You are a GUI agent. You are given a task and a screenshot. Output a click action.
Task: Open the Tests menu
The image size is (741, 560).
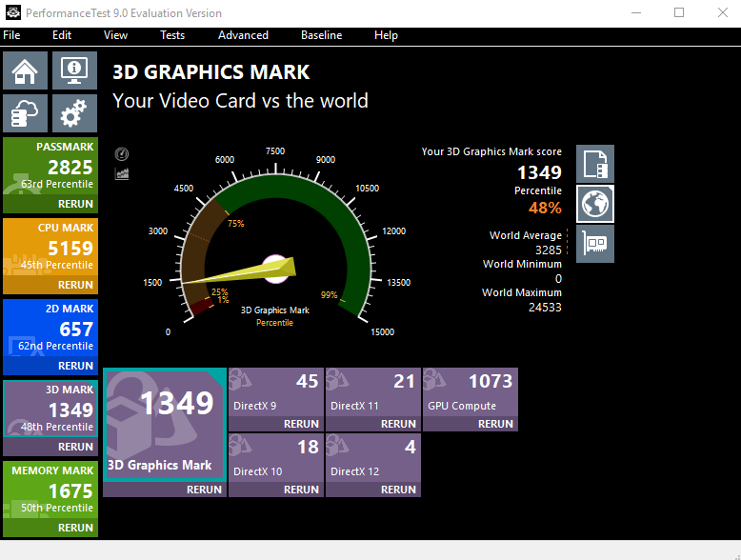(172, 35)
